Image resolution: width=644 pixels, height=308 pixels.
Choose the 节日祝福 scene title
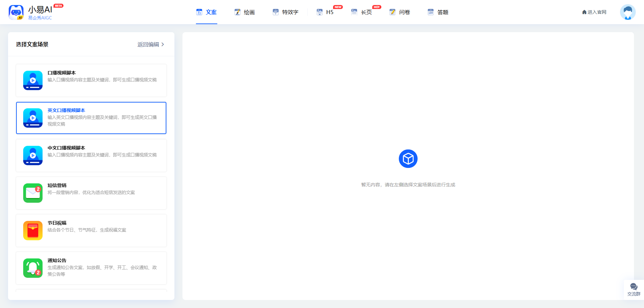point(57,223)
